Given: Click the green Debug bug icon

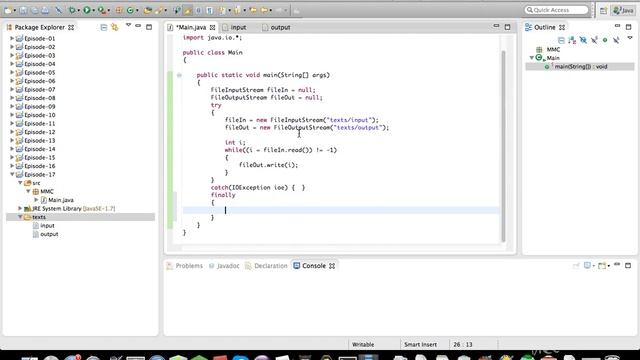Looking at the screenshot, I should [x=72, y=11].
